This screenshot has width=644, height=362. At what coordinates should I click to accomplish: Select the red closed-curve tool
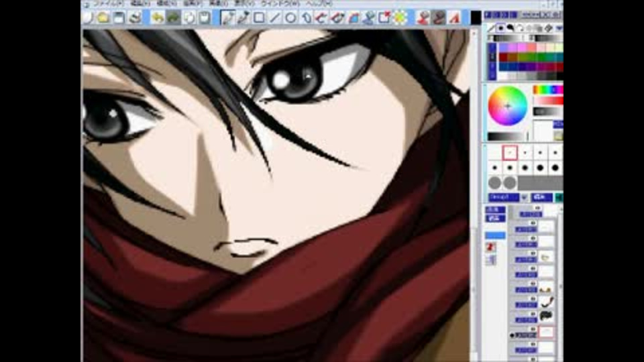337,17
